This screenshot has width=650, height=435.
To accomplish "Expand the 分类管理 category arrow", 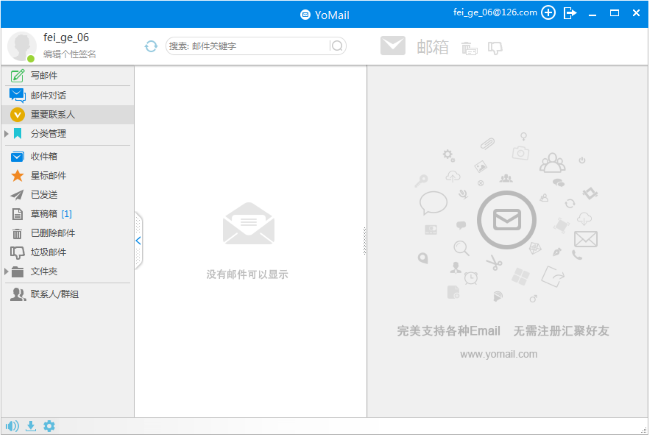I will [x=6, y=133].
